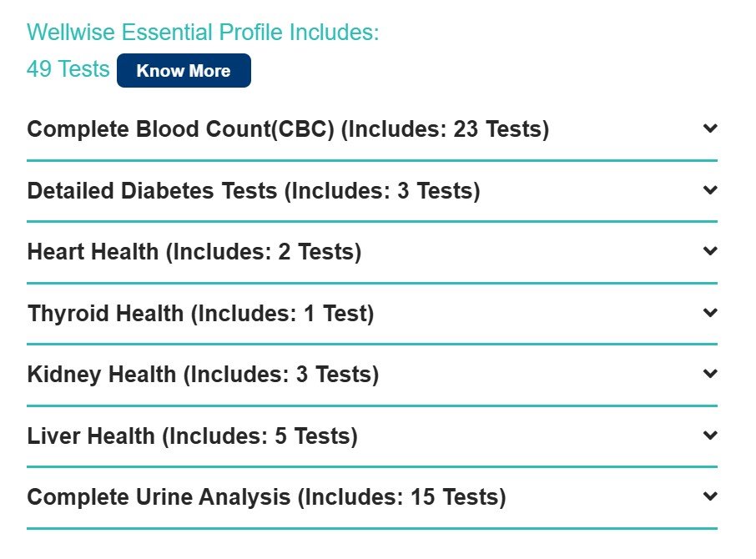Expand Detailed Diabetes Tests chevron arrow

(x=710, y=189)
